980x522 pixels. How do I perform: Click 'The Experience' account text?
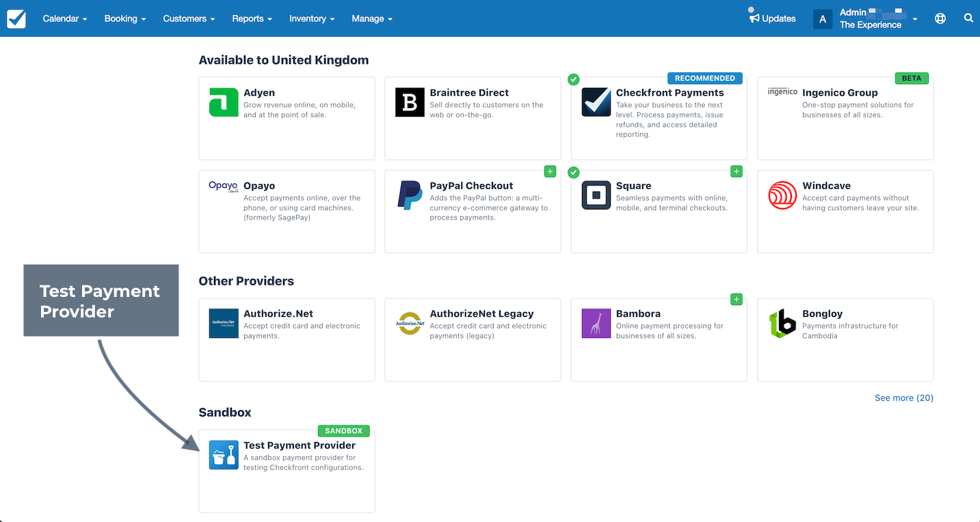pyautogui.click(x=871, y=25)
